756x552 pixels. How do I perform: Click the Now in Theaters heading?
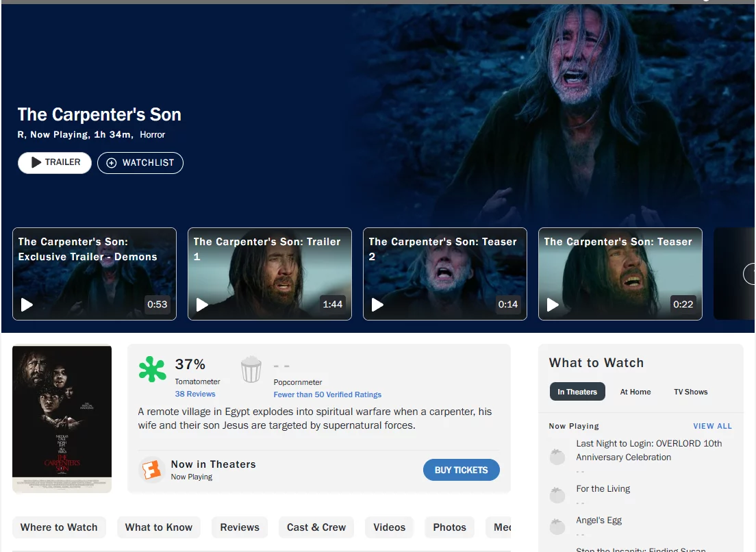point(213,464)
